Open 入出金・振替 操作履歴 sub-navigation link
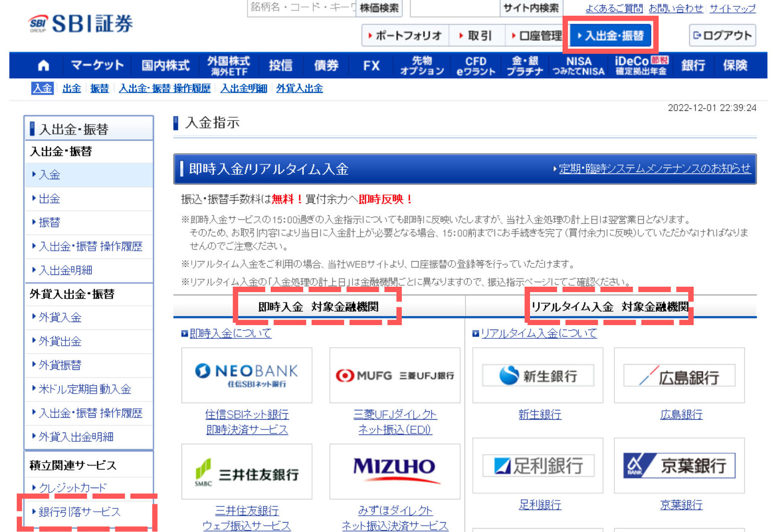 [x=165, y=88]
